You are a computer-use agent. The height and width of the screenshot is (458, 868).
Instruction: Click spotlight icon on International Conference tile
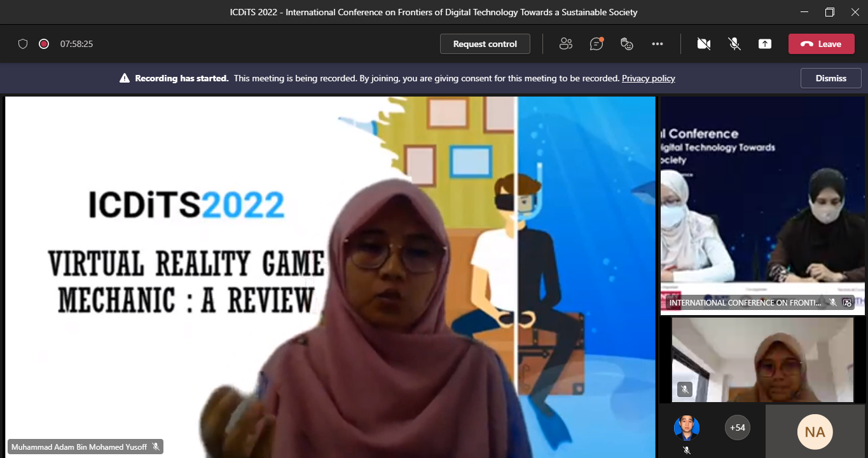pos(847,303)
